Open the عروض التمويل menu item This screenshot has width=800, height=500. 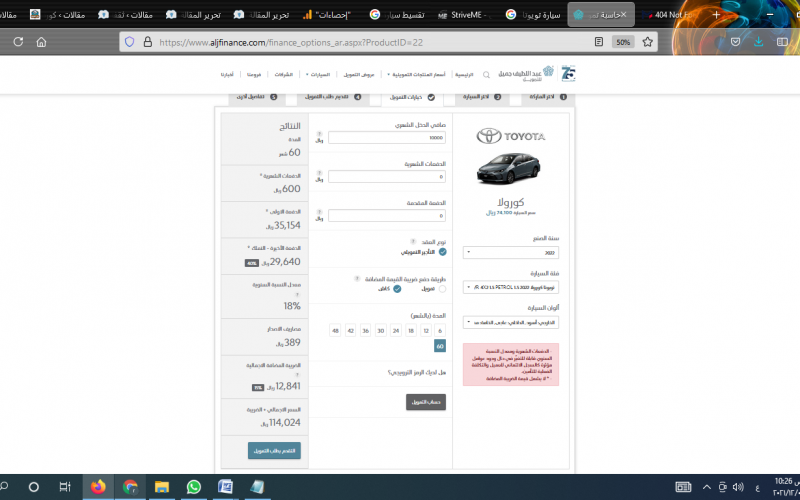359,74
